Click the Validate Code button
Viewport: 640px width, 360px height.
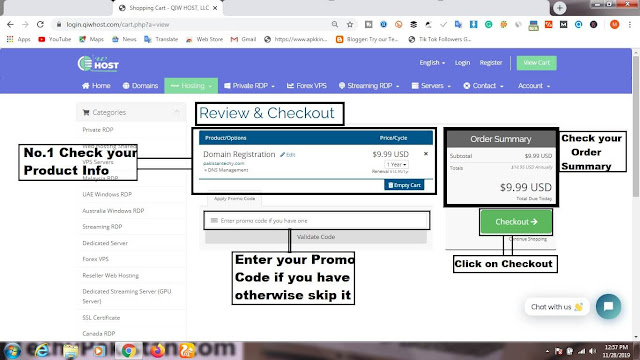pyautogui.click(x=316, y=237)
